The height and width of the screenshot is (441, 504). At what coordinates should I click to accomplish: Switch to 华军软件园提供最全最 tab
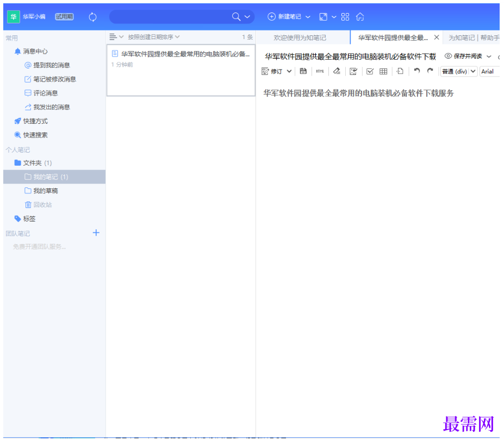pyautogui.click(x=393, y=37)
